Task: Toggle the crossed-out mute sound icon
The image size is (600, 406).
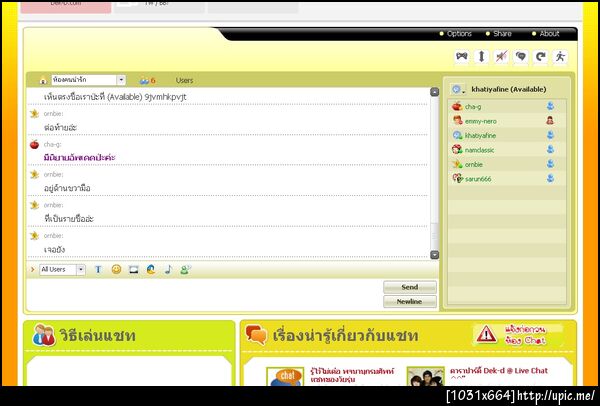Action: click(x=501, y=57)
